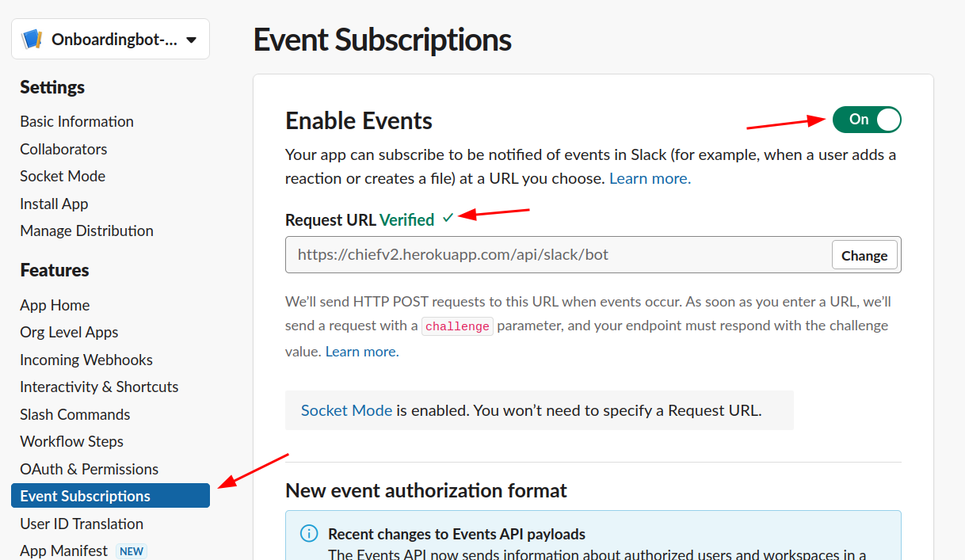The height and width of the screenshot is (560, 965).
Task: Open the app selector dropdown
Action: pos(190,38)
